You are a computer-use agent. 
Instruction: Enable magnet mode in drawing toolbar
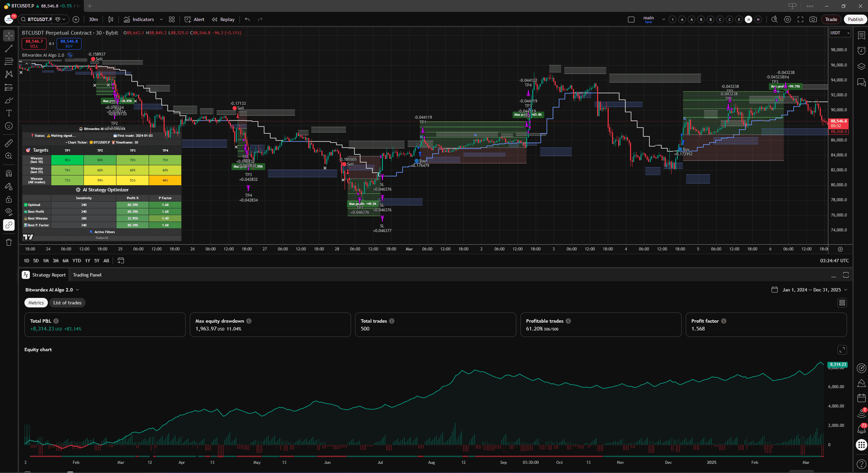tap(9, 173)
